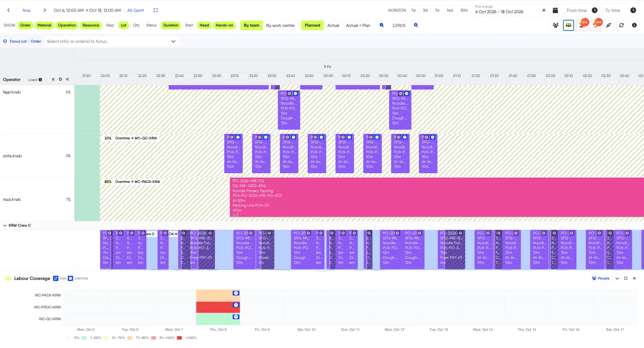644x348 pixels.
Task: Refresh the Gantt data
Action: pyautogui.click(x=621, y=25)
